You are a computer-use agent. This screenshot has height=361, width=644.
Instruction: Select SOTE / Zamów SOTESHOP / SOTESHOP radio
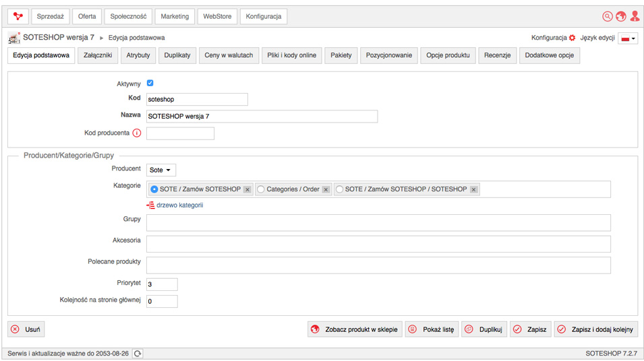click(x=339, y=189)
